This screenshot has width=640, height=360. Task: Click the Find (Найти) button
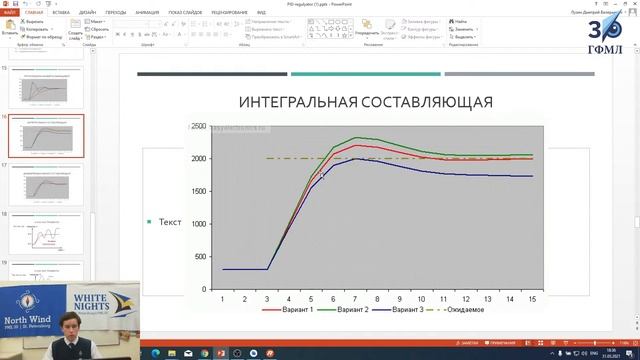[x=458, y=21]
